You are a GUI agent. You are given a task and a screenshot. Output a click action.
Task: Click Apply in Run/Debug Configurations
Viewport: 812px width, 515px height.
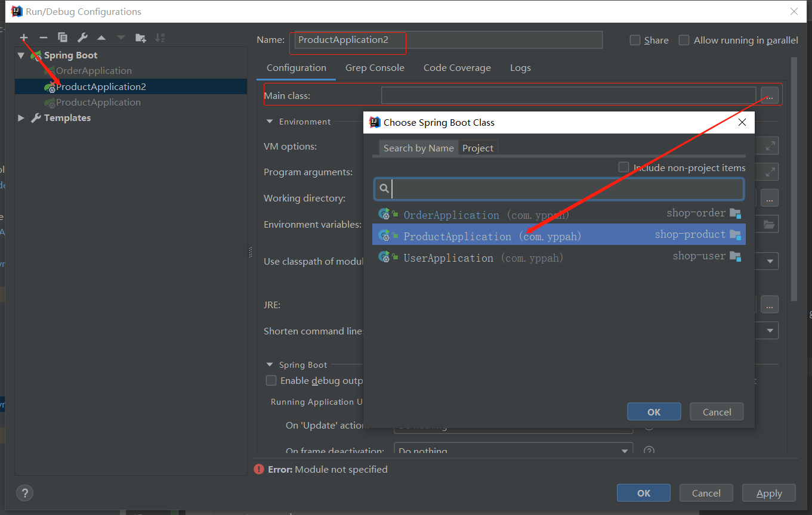click(769, 493)
